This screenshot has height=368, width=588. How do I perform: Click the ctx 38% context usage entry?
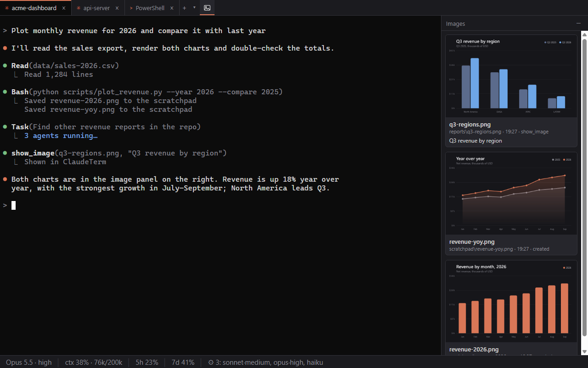click(x=94, y=362)
